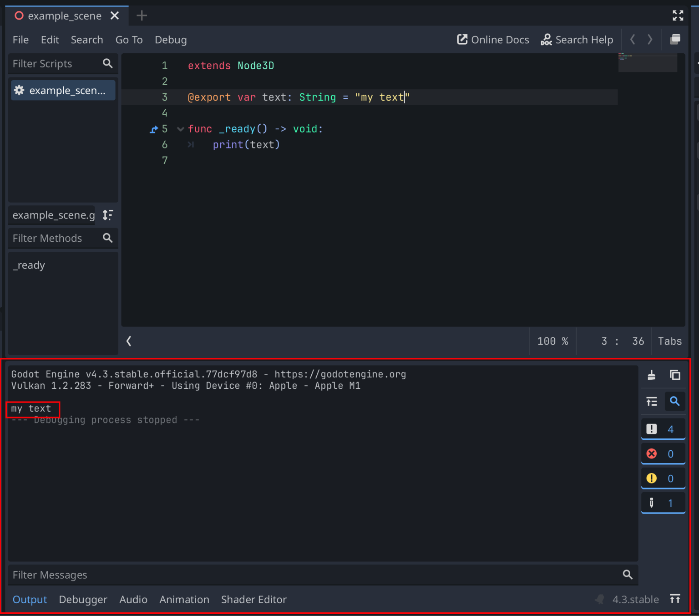Toggle the error messages filter

pyautogui.click(x=663, y=453)
